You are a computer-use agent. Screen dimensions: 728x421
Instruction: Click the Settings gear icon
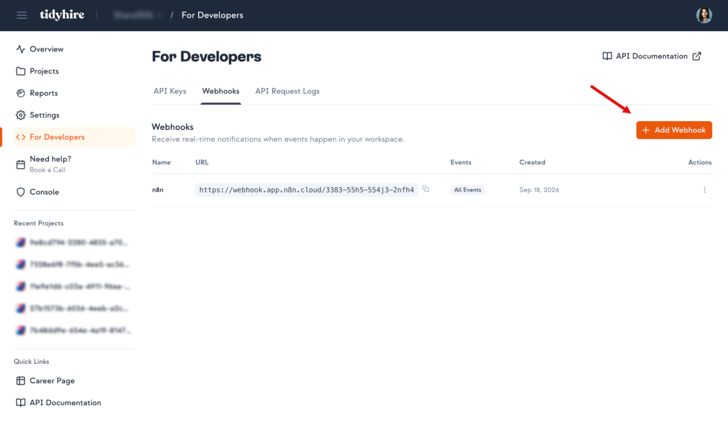click(20, 115)
